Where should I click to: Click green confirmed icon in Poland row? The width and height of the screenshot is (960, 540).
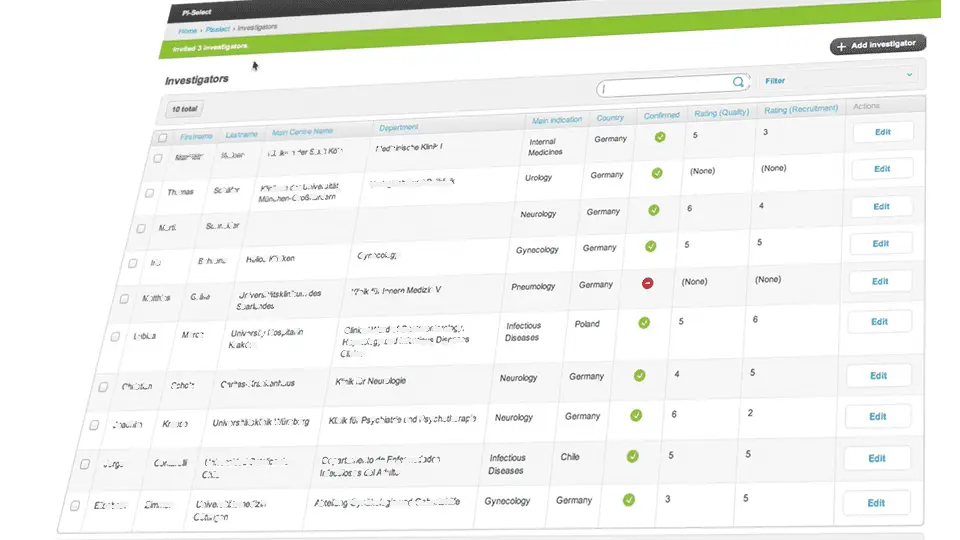tap(644, 323)
